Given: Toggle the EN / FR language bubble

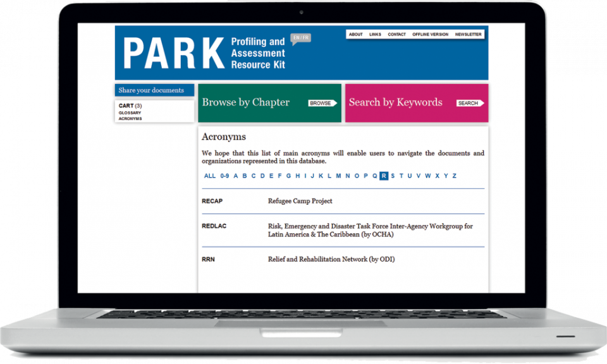Looking at the screenshot, I should 300,38.
